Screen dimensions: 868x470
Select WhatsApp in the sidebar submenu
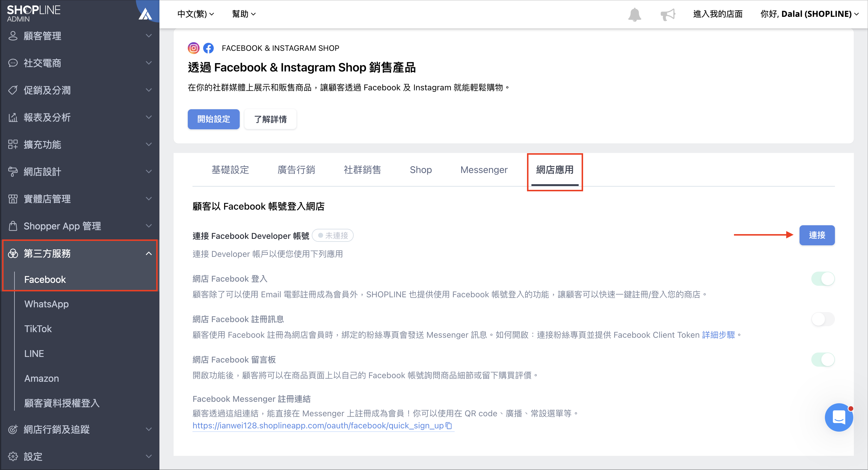coord(47,304)
